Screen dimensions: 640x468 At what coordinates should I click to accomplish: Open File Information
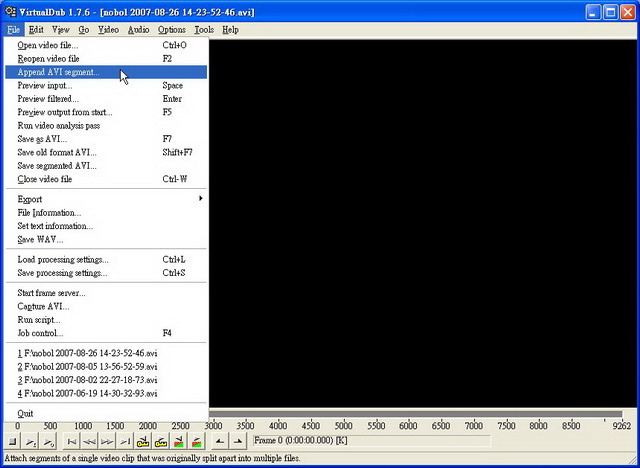point(106,213)
